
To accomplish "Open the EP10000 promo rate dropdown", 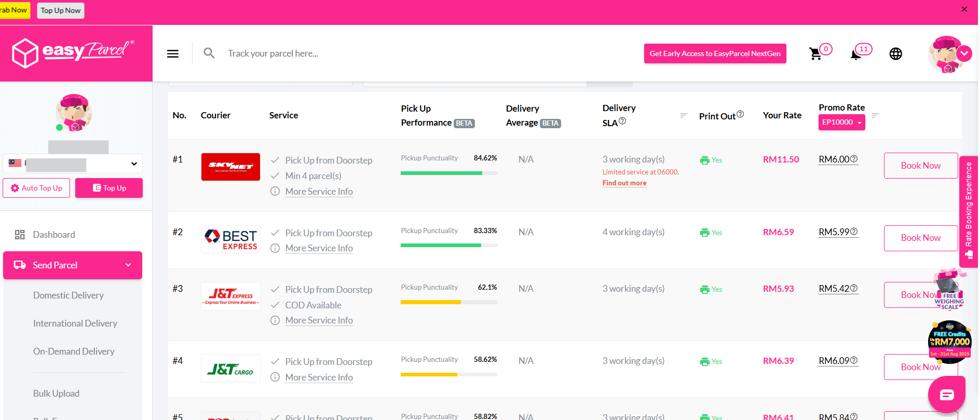I will coord(842,122).
